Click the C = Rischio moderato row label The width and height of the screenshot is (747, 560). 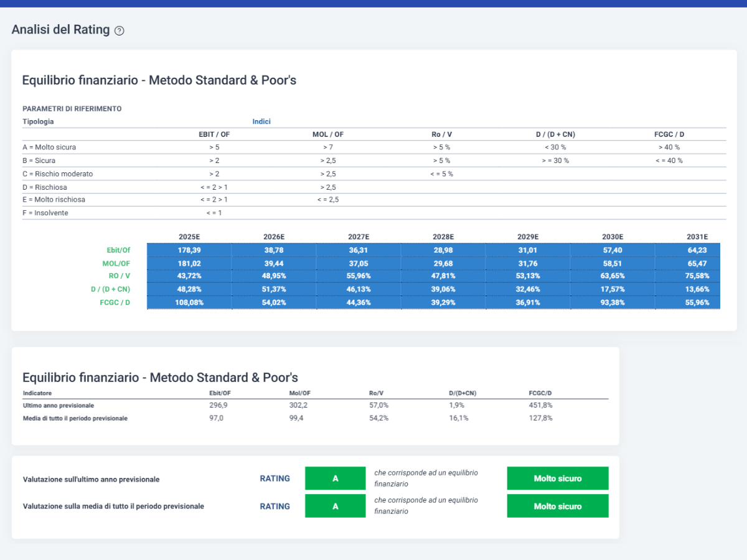[57, 174]
